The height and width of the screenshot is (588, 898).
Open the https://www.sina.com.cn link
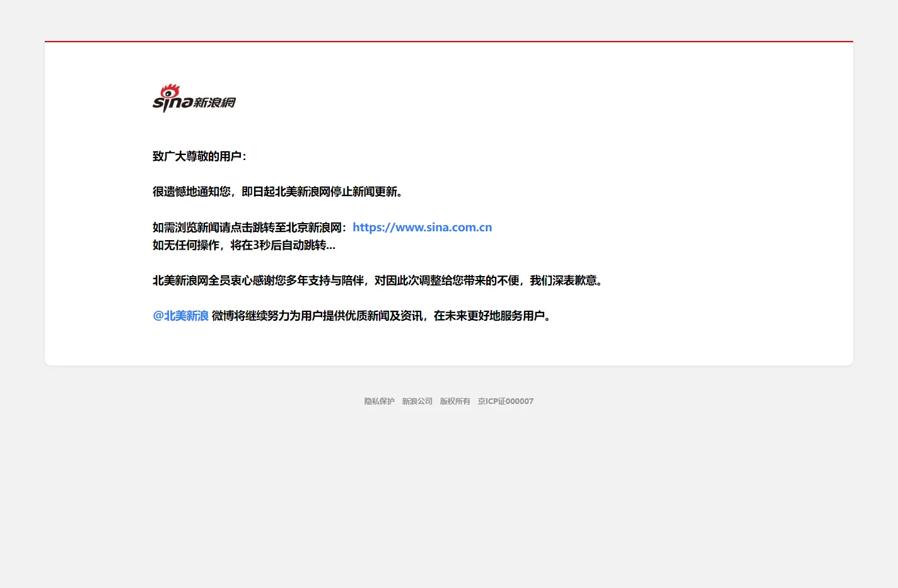[x=422, y=228]
